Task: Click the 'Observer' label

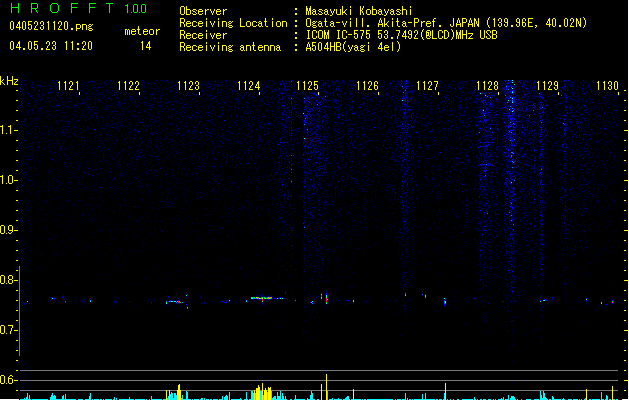Action: [203, 11]
